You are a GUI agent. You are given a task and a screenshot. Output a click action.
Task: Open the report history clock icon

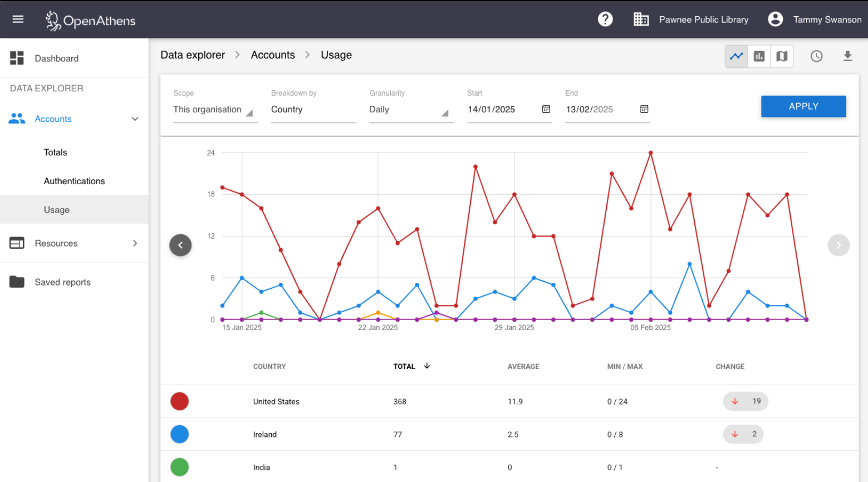[816, 56]
